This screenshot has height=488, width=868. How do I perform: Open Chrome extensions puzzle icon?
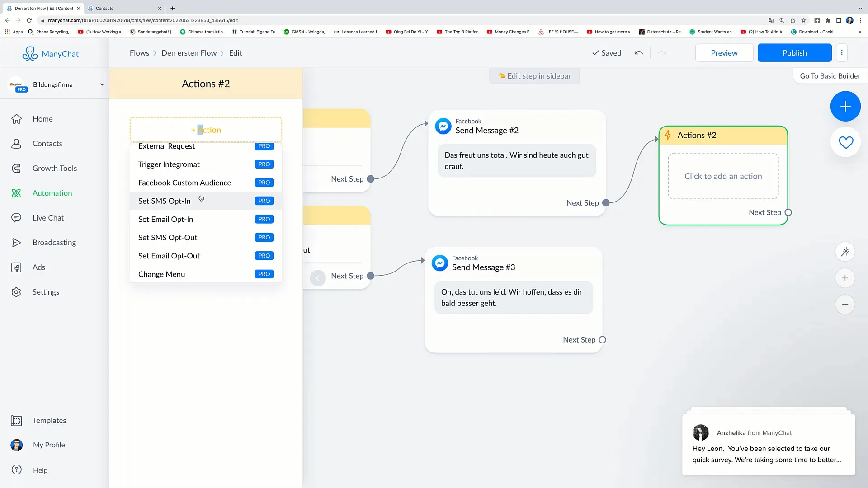point(828,20)
